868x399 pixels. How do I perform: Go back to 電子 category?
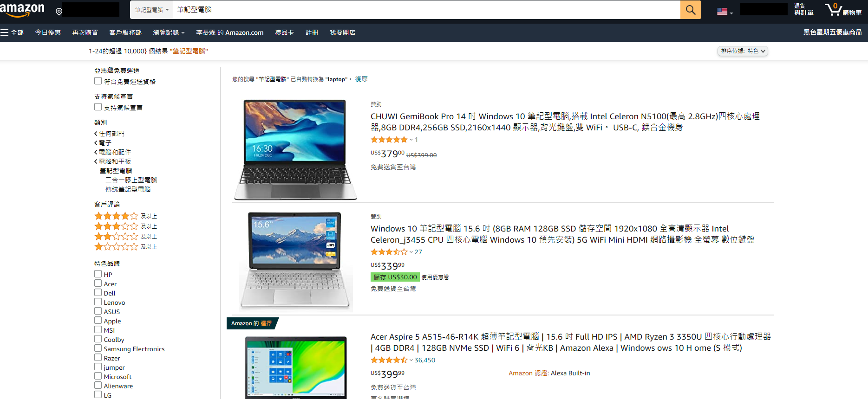click(x=103, y=143)
